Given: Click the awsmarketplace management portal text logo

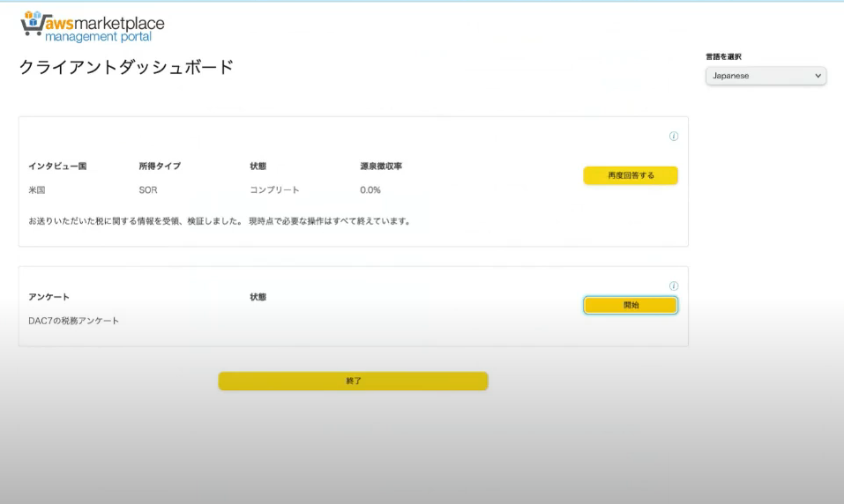Looking at the screenshot, I should pyautogui.click(x=104, y=29).
